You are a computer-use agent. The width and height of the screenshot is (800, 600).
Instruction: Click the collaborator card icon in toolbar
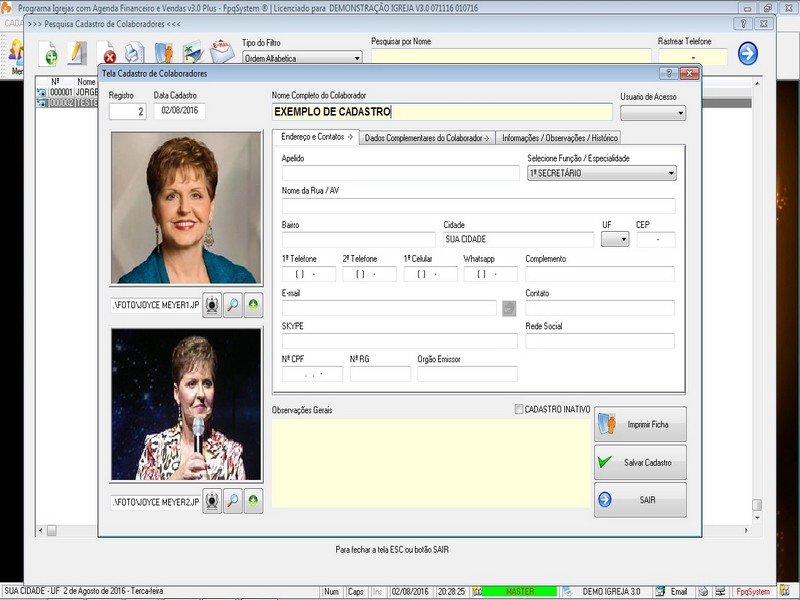point(164,53)
